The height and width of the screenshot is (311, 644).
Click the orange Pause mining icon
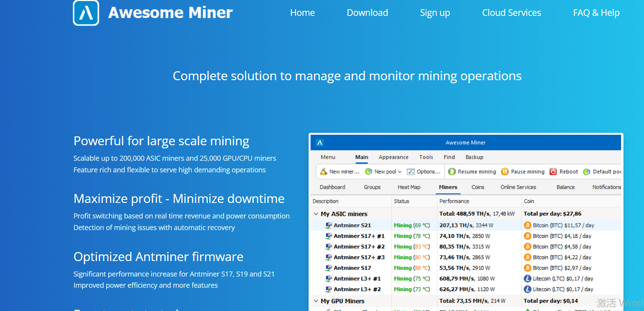pos(505,172)
